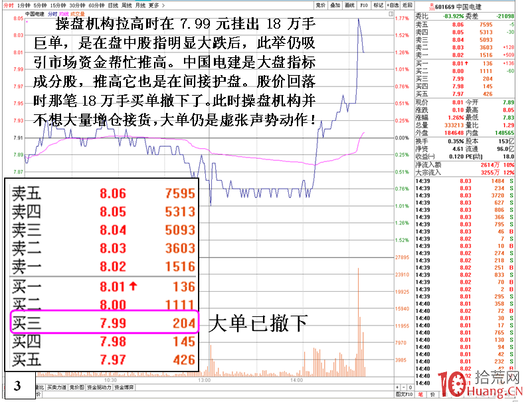Image resolution: width=532 pixels, height=404 pixels.
Task: Select the 笔 tab below the trade list
Action: point(420,395)
